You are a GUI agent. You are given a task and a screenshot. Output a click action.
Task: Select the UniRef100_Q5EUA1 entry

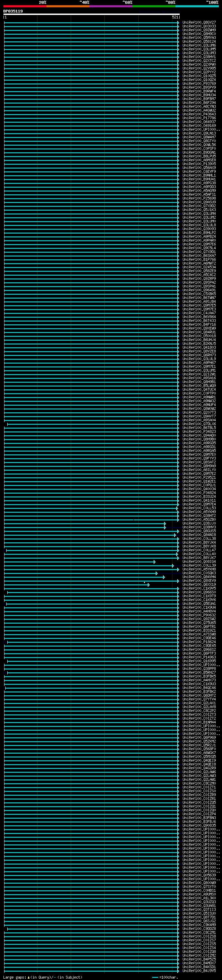pos(199,604)
